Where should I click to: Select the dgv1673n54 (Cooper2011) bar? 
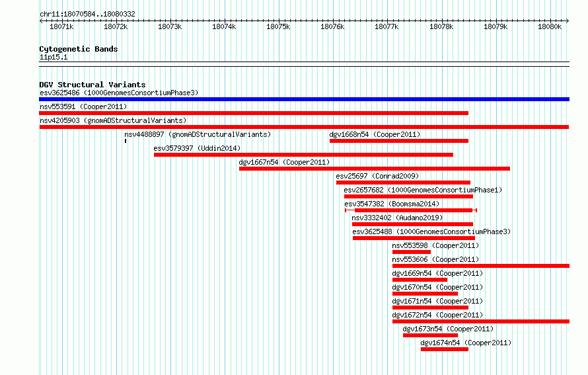point(430,335)
